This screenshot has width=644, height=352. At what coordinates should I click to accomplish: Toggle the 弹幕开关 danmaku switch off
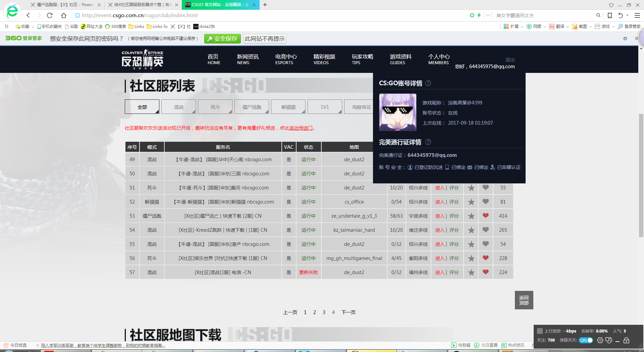pyautogui.click(x=586, y=340)
